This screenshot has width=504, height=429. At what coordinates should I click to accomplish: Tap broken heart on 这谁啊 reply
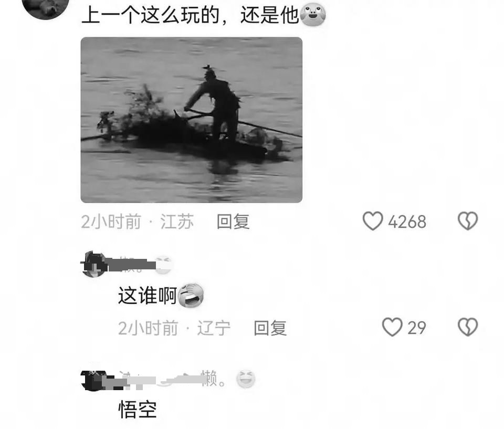coord(468,327)
